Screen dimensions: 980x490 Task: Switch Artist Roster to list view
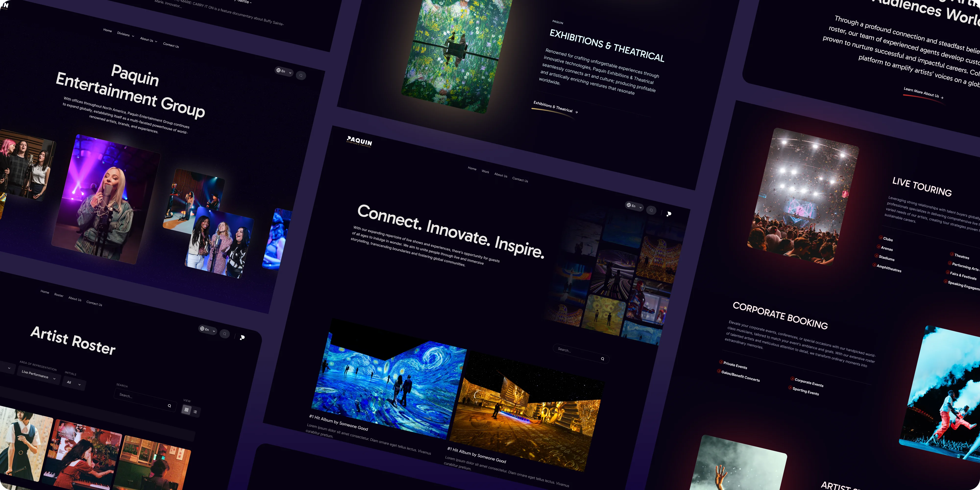(195, 412)
